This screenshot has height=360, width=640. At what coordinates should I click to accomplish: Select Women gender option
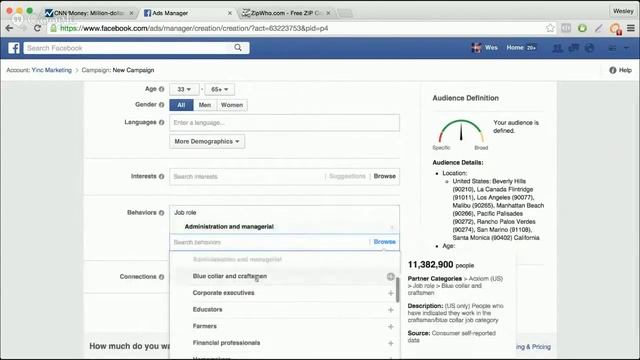tap(232, 105)
